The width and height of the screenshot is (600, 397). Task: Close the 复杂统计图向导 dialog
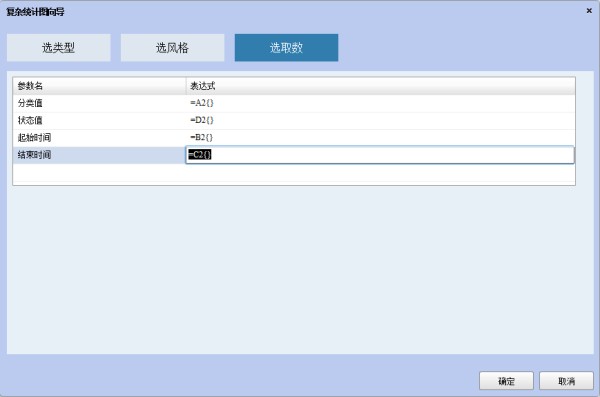tap(589, 11)
